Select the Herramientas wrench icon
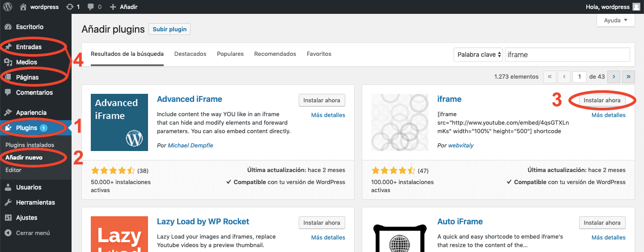Viewport: 644px width, 252px height. coord(8,202)
